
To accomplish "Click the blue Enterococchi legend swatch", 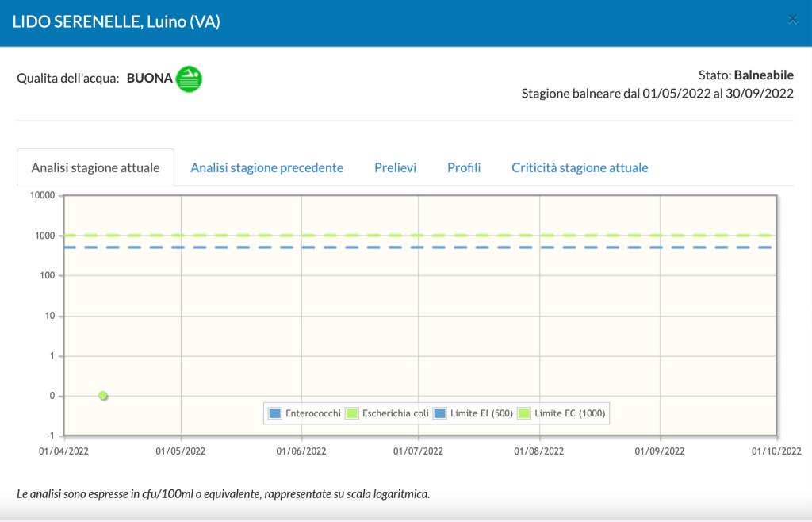I will click(275, 413).
